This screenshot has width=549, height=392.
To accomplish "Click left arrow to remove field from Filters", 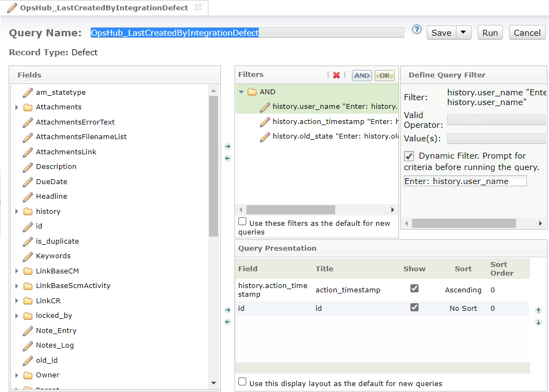I will (228, 158).
